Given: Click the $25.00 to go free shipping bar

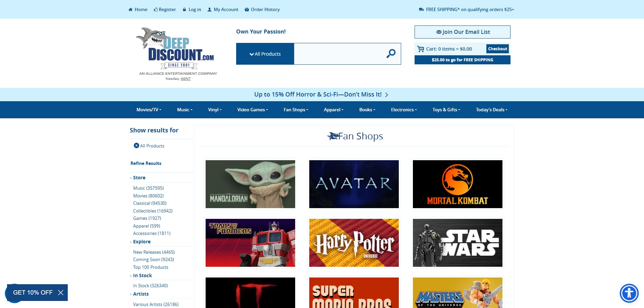Looking at the screenshot, I should pyautogui.click(x=462, y=60).
